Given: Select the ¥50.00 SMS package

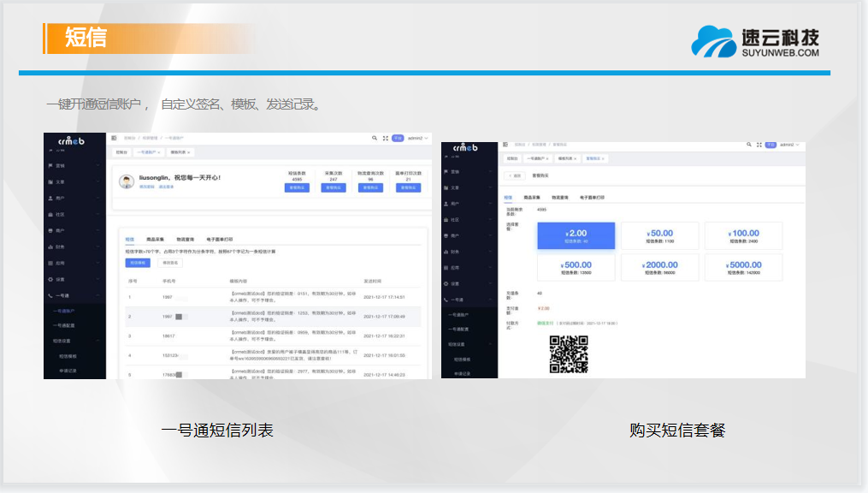Looking at the screenshot, I should 659,236.
